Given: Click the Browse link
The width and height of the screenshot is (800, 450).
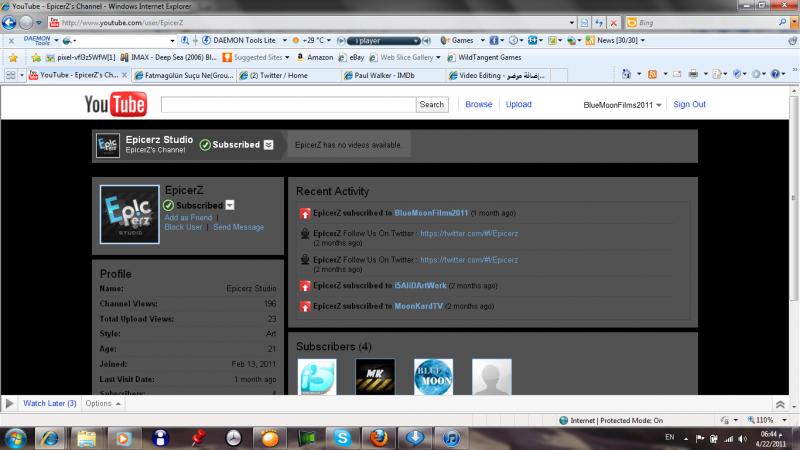Looking at the screenshot, I should click(479, 104).
